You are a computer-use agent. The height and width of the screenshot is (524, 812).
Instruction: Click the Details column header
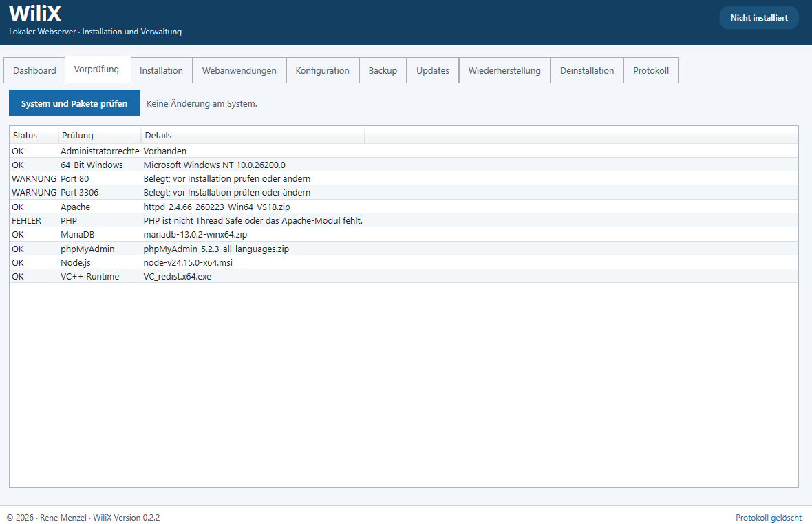pos(253,135)
